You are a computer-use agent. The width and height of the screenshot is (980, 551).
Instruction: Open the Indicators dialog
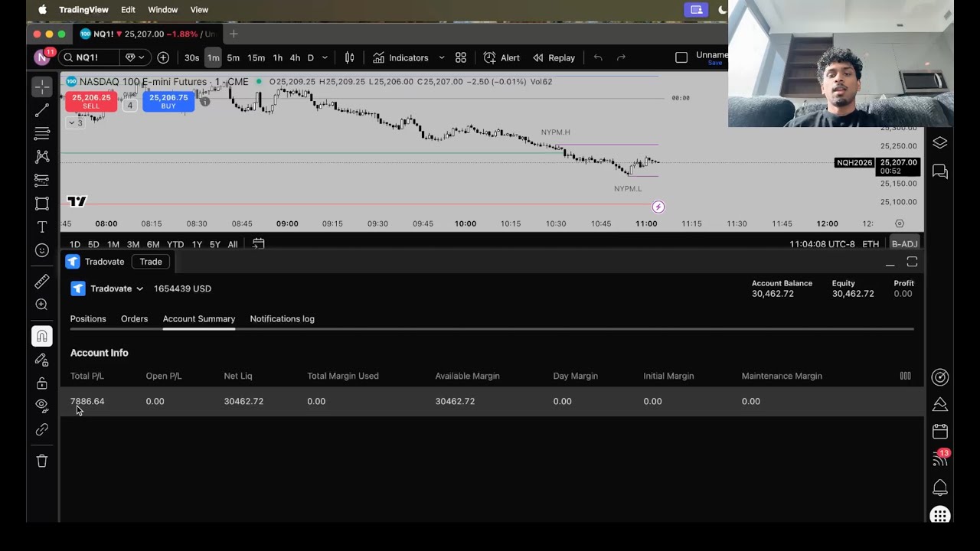pos(400,57)
